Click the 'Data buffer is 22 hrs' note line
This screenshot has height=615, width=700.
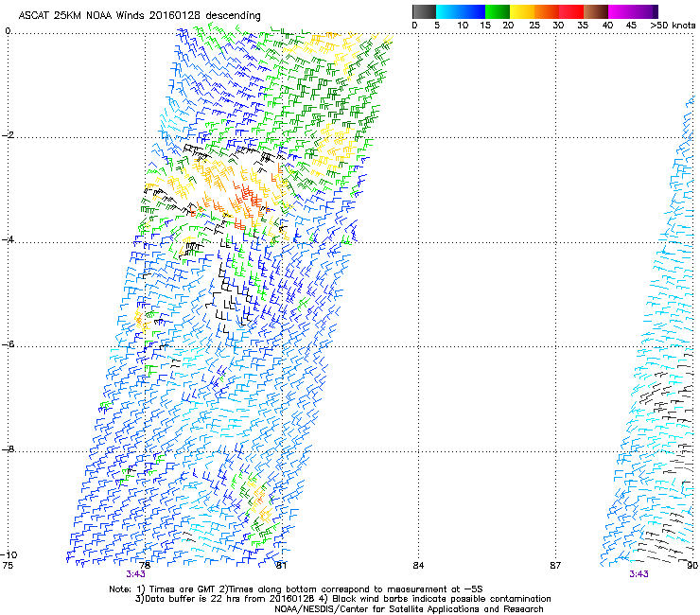coord(343,599)
